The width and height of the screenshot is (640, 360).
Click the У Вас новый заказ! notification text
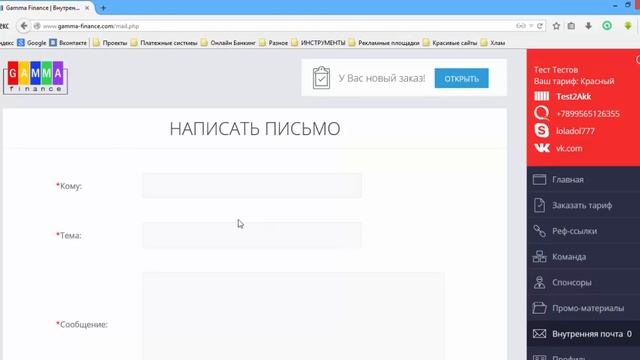coord(382,78)
